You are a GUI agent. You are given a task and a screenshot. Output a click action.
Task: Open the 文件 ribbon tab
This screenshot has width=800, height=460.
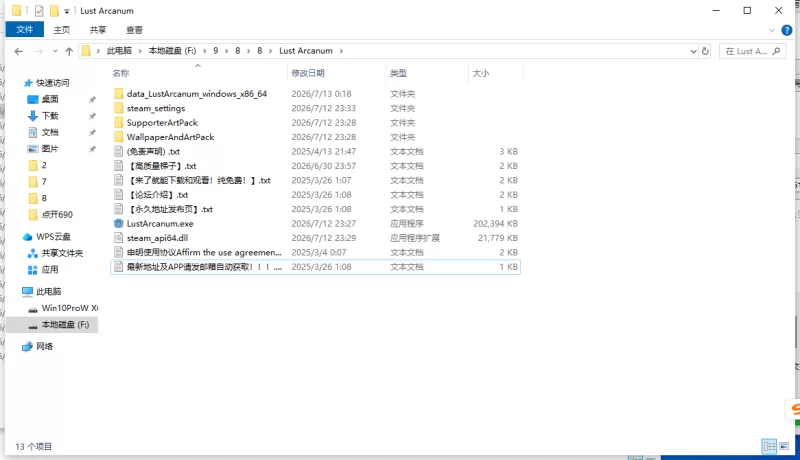click(x=24, y=30)
